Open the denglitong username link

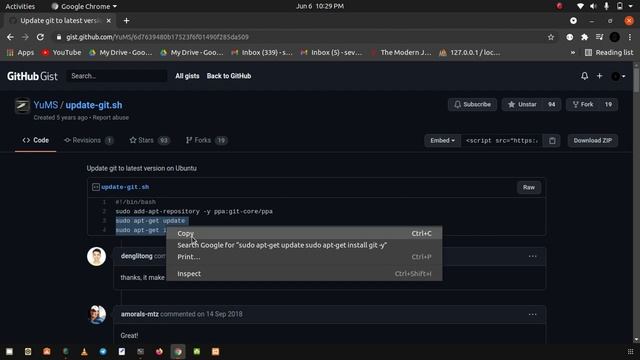click(x=136, y=256)
